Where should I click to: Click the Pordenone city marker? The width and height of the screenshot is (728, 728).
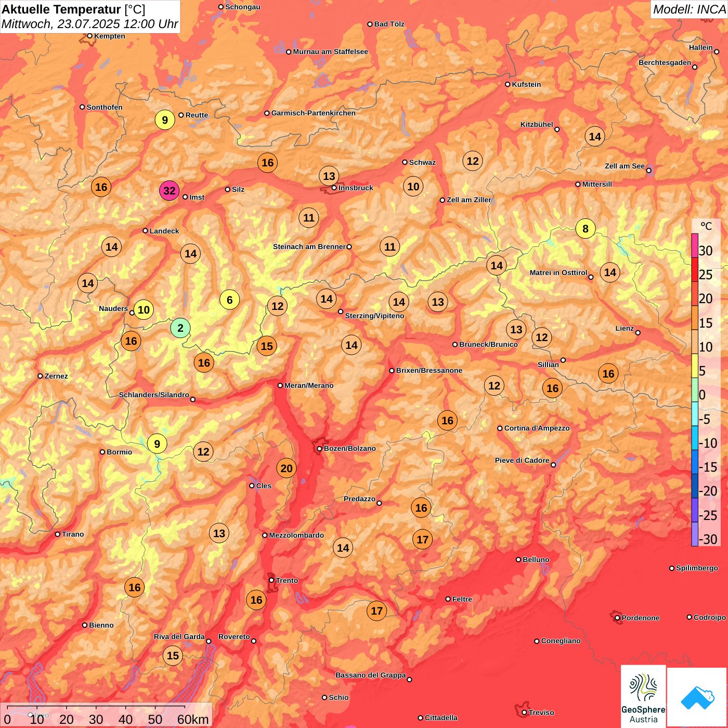pyautogui.click(x=617, y=618)
